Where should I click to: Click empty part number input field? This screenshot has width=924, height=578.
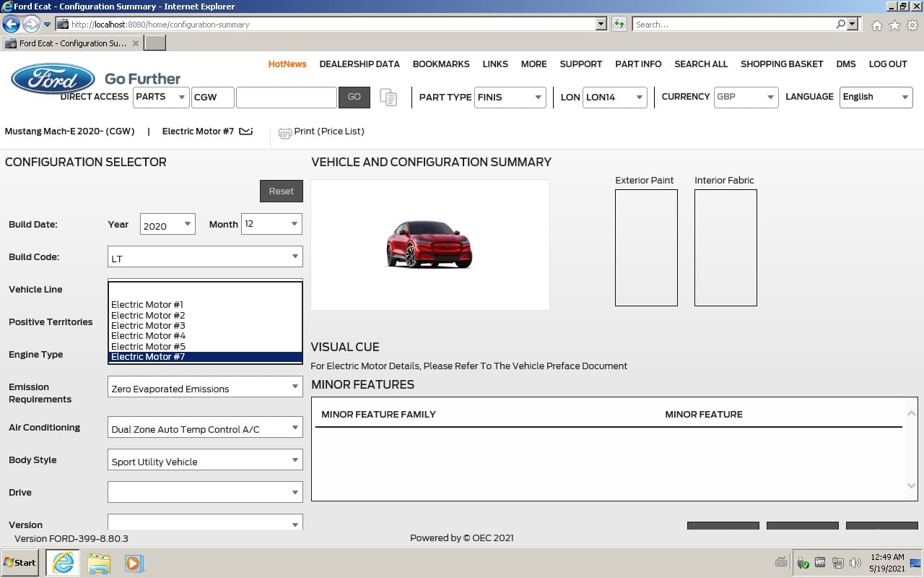coord(287,97)
